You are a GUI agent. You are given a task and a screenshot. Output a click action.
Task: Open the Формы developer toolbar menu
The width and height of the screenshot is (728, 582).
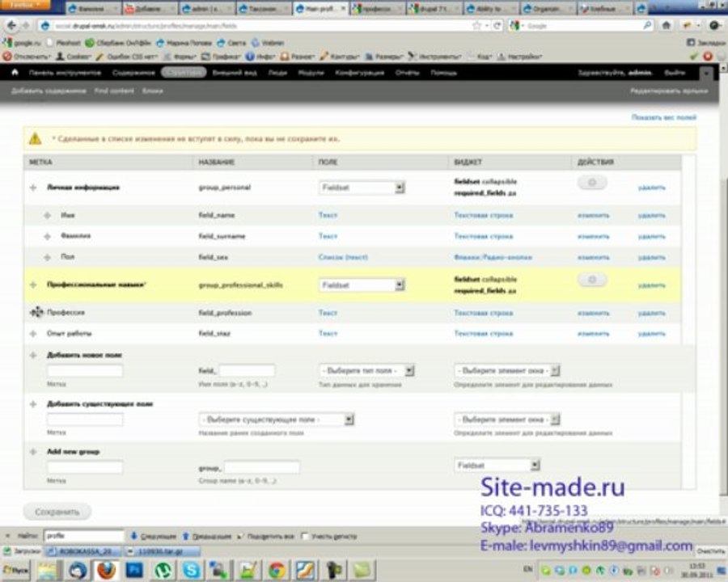(180, 56)
